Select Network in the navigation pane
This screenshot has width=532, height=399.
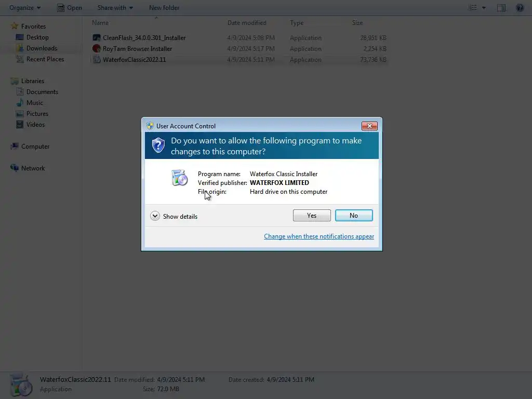(x=33, y=168)
